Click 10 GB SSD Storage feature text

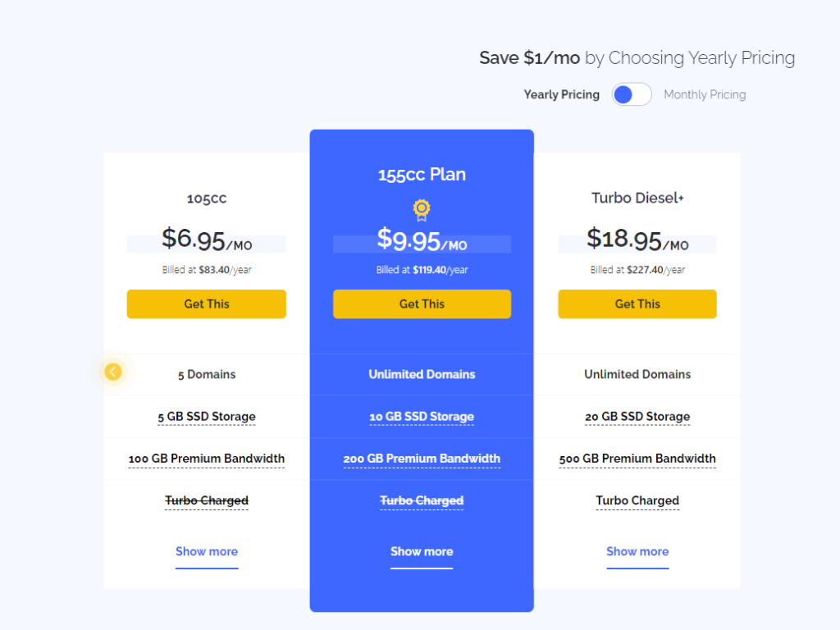(422, 417)
